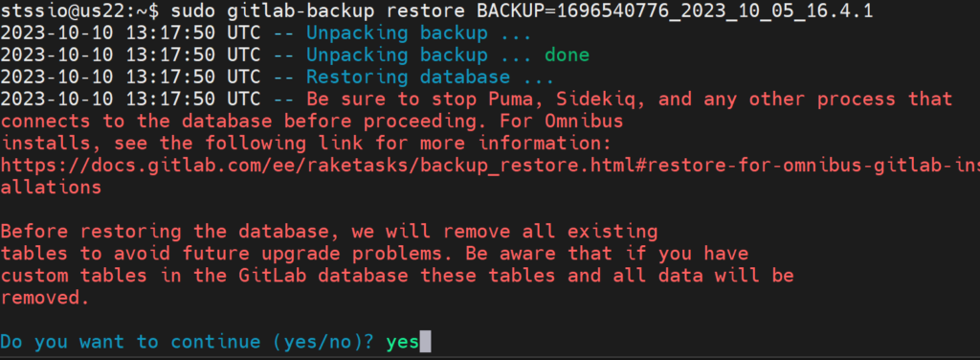Click the terminal cursor block after yes
Image resolution: width=980 pixels, height=360 pixels.
click(x=425, y=341)
